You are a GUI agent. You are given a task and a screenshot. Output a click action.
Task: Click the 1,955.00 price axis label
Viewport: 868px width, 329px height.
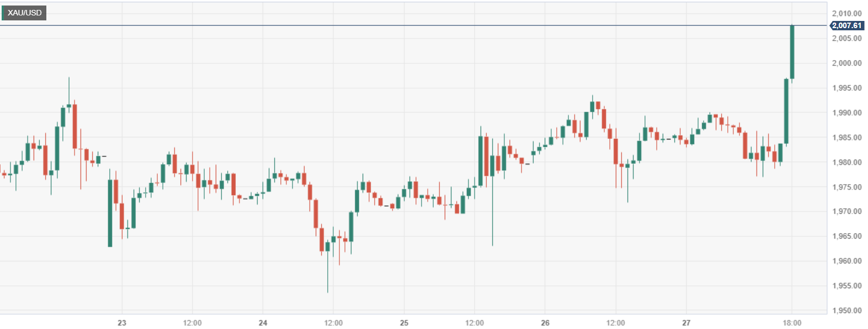click(x=846, y=285)
